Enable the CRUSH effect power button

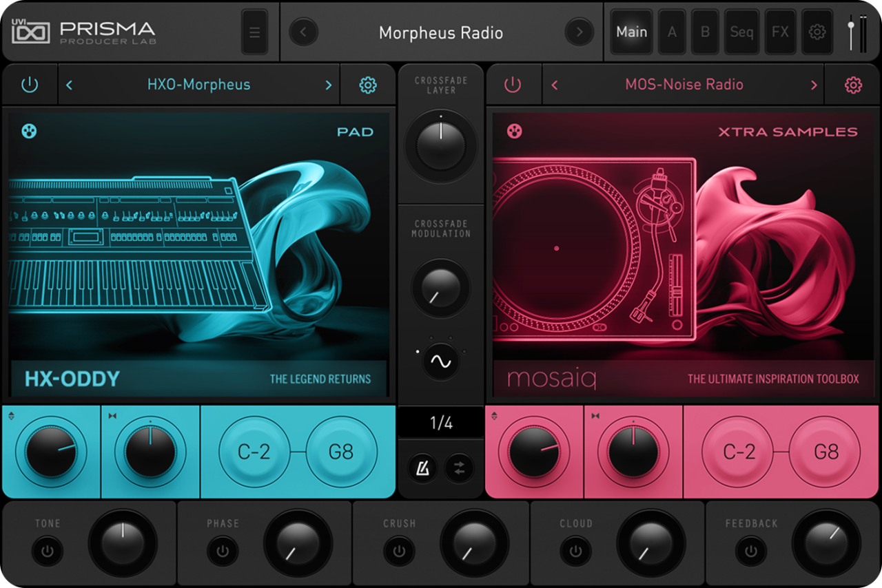399,552
